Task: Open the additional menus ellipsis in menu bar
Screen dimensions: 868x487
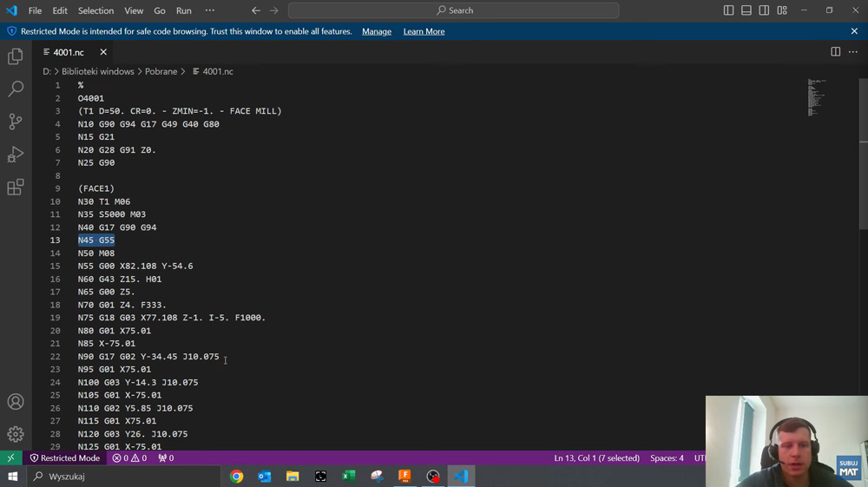Action: (x=209, y=10)
